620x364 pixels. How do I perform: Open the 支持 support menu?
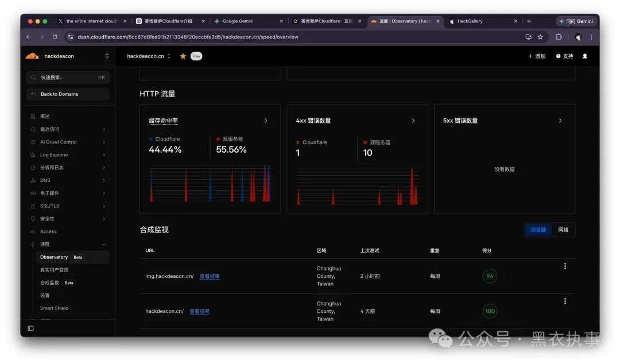tap(565, 56)
